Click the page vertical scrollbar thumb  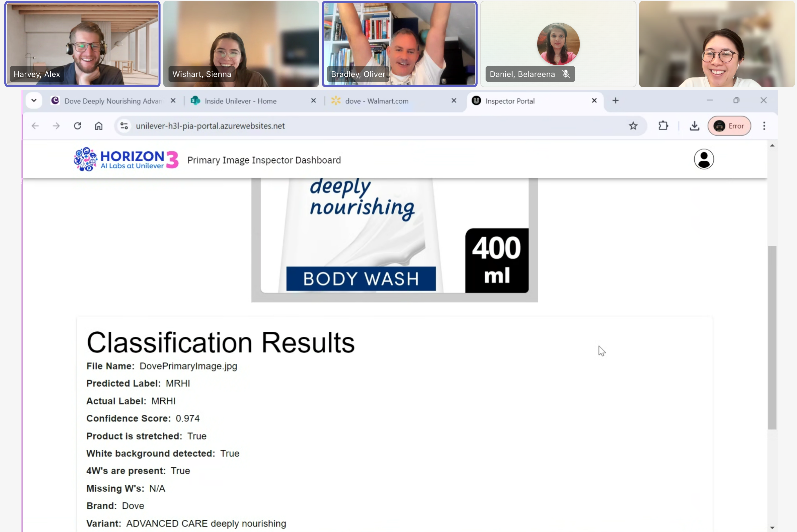click(772, 337)
